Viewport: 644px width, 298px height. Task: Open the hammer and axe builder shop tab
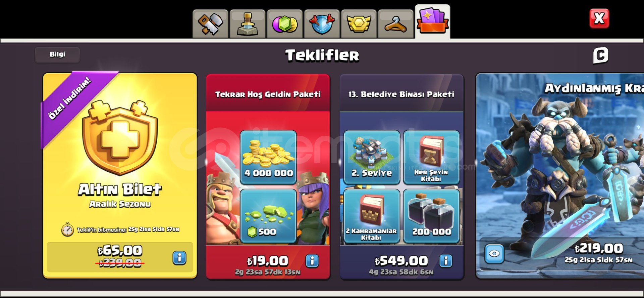(x=210, y=24)
